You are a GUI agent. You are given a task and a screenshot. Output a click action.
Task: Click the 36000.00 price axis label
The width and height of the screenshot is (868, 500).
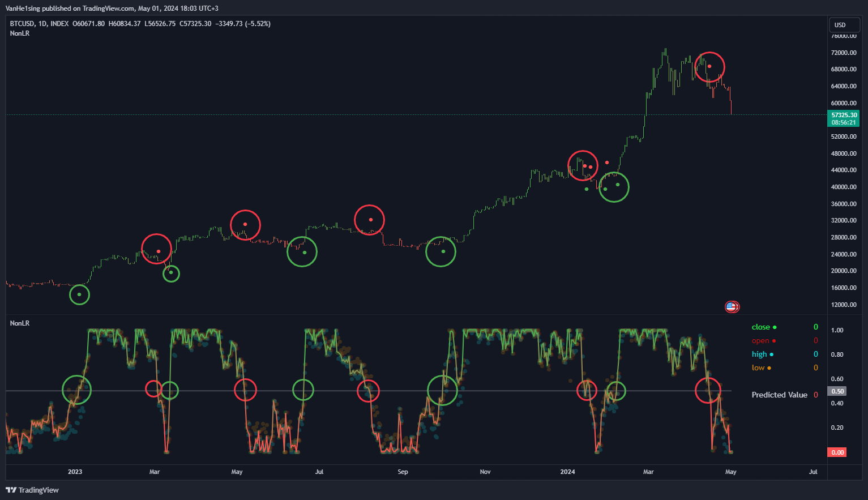click(844, 204)
